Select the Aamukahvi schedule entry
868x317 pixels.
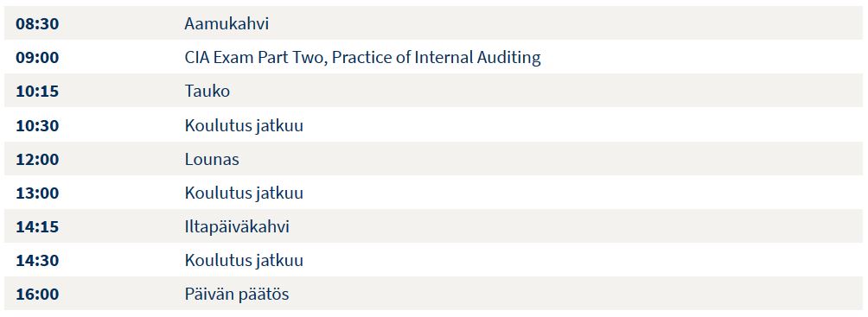pos(227,24)
